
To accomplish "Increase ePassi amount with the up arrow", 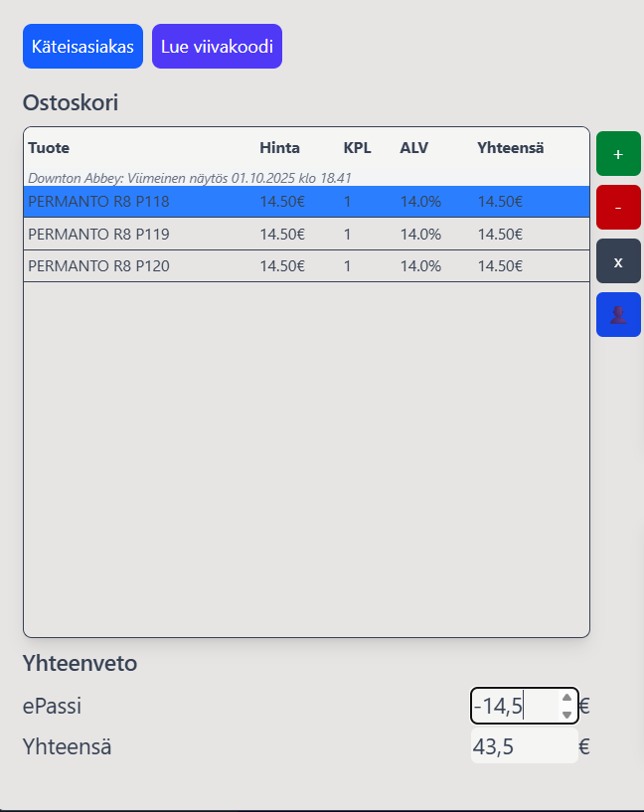I will (x=566, y=698).
